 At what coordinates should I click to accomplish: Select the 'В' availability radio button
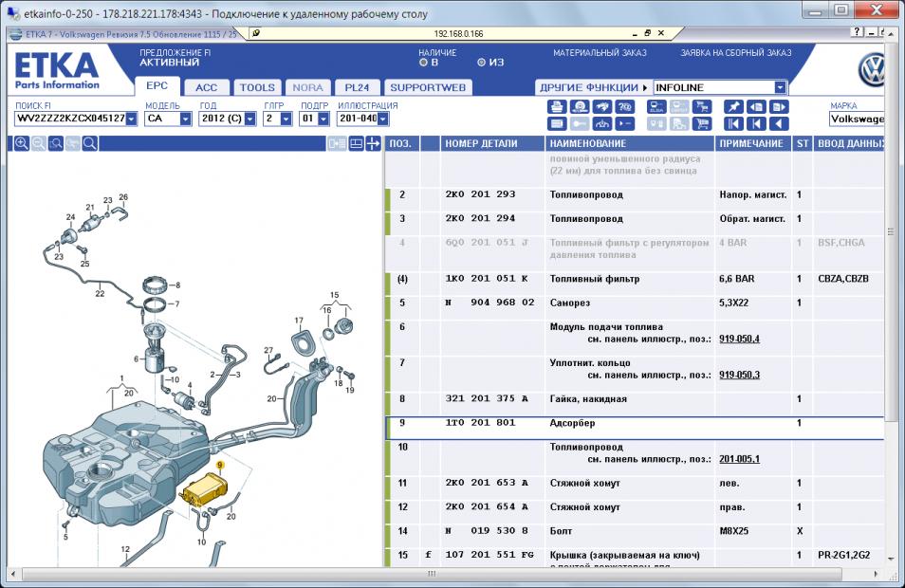424,63
